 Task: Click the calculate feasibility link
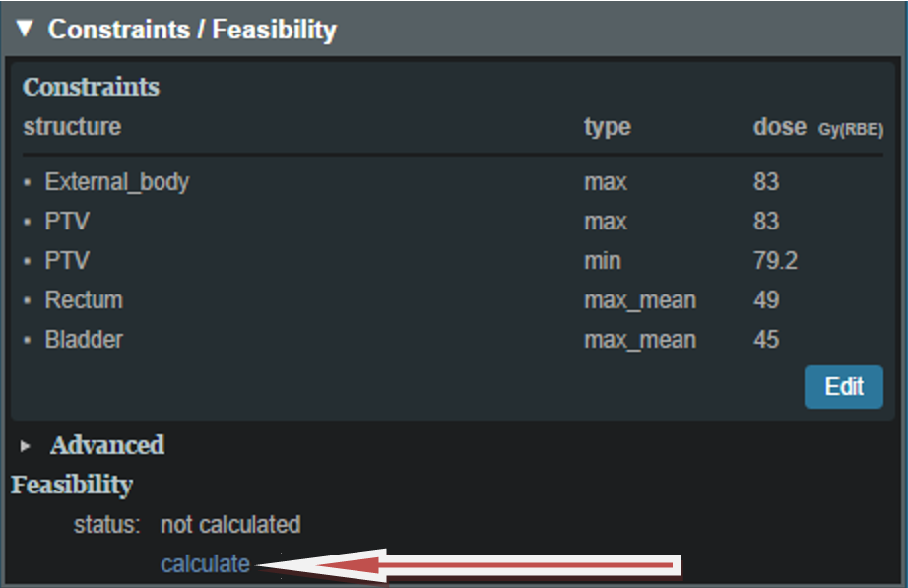pyautogui.click(x=205, y=564)
